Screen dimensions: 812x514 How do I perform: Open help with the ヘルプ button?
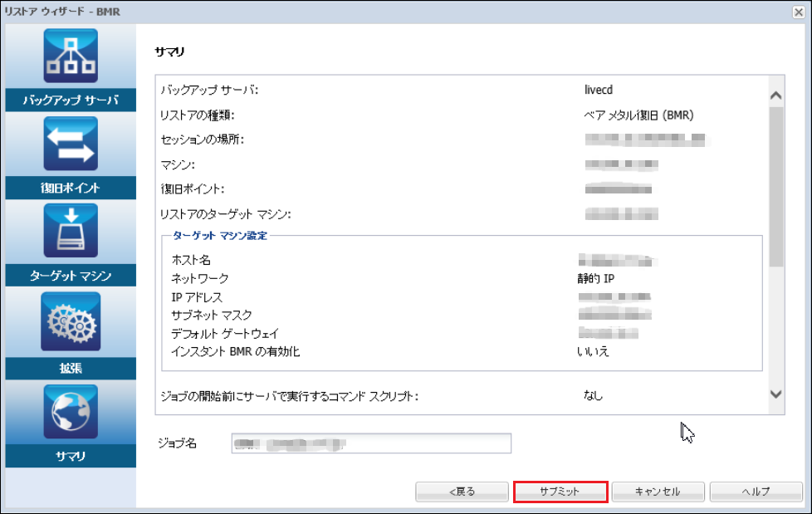[x=756, y=492]
